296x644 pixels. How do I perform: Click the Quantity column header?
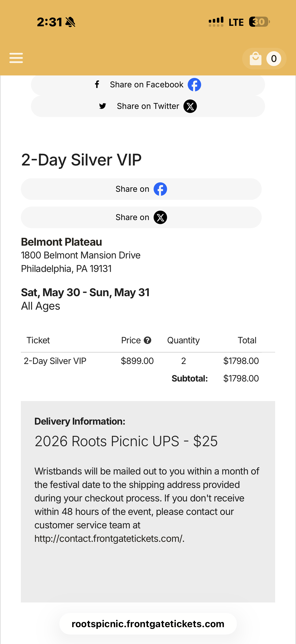[183, 340]
